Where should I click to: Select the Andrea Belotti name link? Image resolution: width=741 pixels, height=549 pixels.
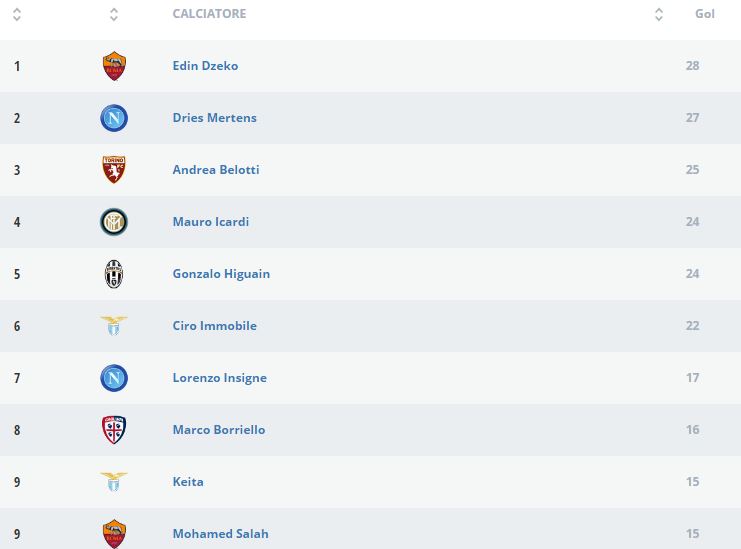pos(216,170)
